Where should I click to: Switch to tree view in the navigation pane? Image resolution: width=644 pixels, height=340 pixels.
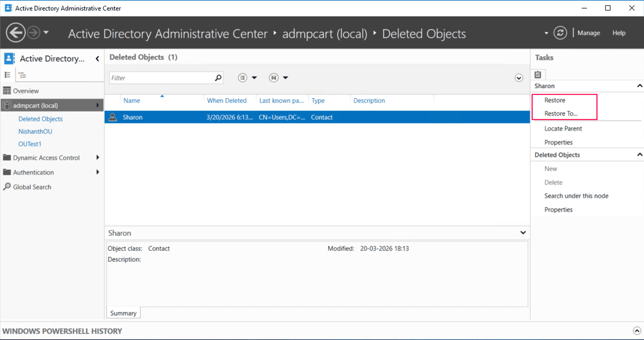22,75
